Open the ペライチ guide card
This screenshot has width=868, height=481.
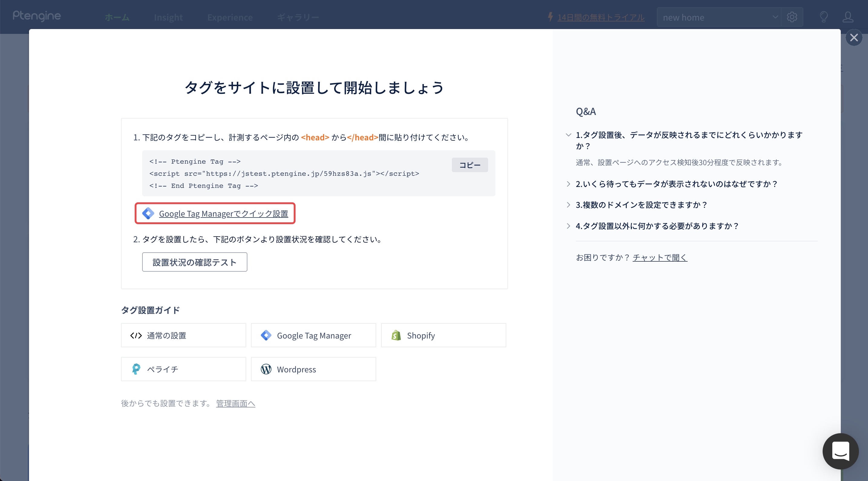[x=183, y=369]
